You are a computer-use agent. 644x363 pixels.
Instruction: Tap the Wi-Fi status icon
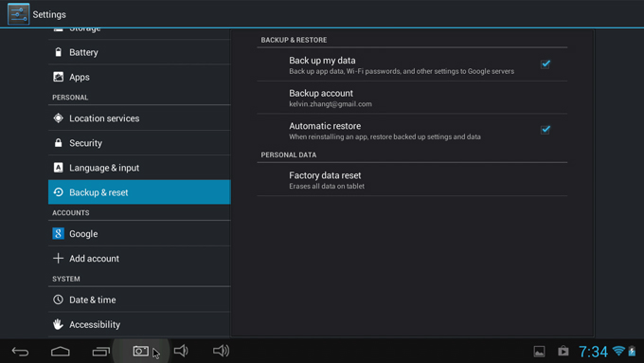coord(618,351)
